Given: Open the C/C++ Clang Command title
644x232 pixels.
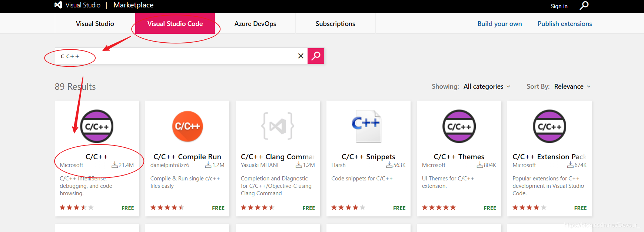Looking at the screenshot, I should point(278,157).
